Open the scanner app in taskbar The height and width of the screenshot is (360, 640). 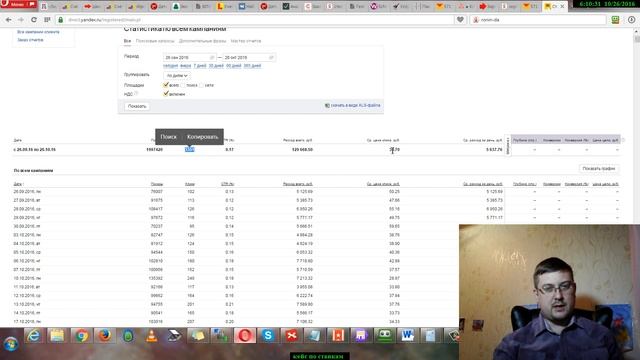click(174, 336)
